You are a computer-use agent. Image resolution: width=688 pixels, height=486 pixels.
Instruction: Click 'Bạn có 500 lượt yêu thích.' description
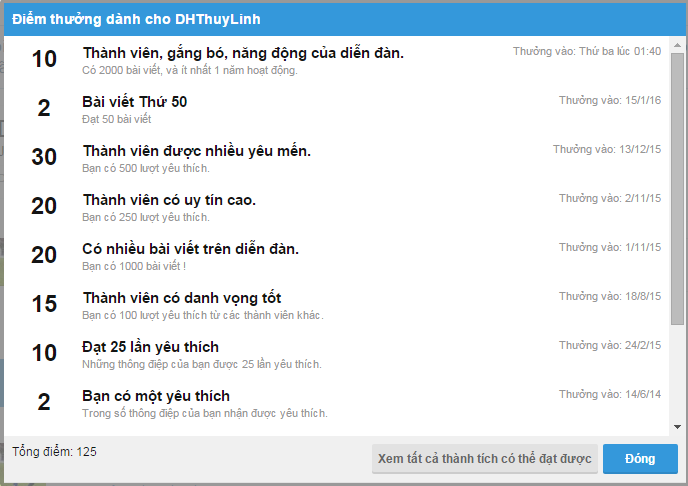[146, 168]
